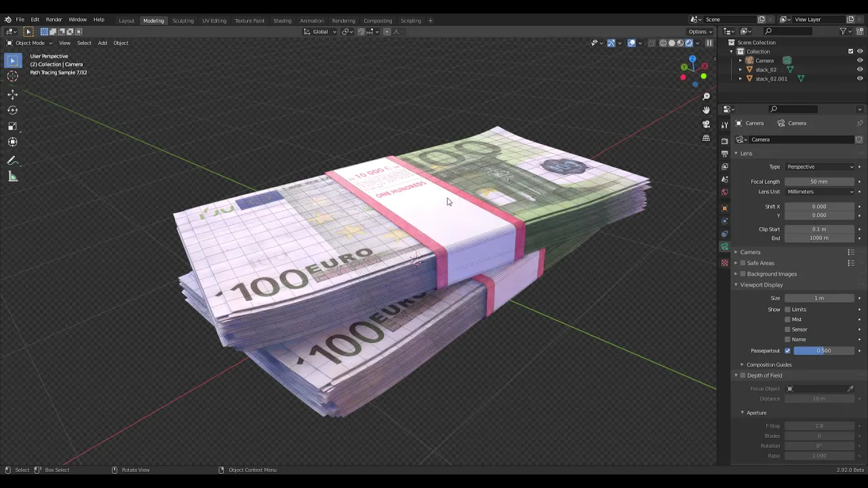Select the Cursor tool in the toolbar
Screen dimensions: 868x488
pos(12,77)
